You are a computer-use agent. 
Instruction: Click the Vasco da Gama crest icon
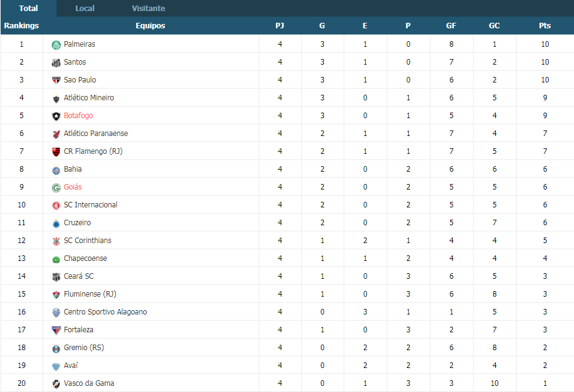click(56, 384)
